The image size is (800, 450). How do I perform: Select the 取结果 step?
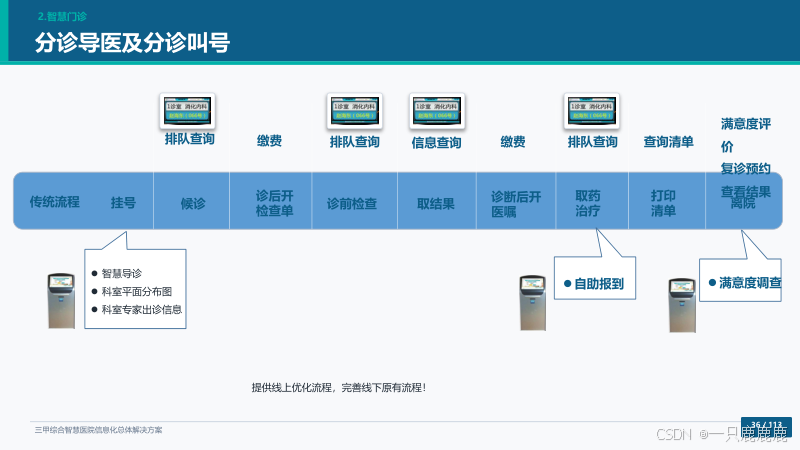pos(436,204)
